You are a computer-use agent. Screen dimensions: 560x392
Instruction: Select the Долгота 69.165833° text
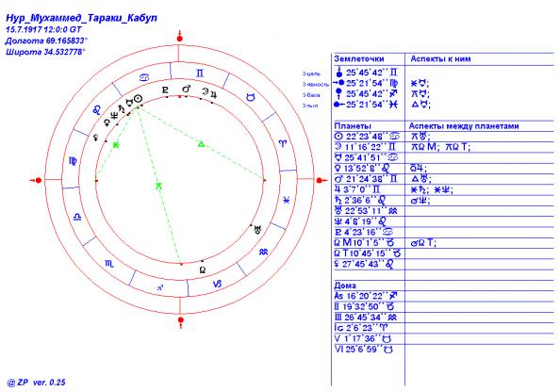click(46, 41)
